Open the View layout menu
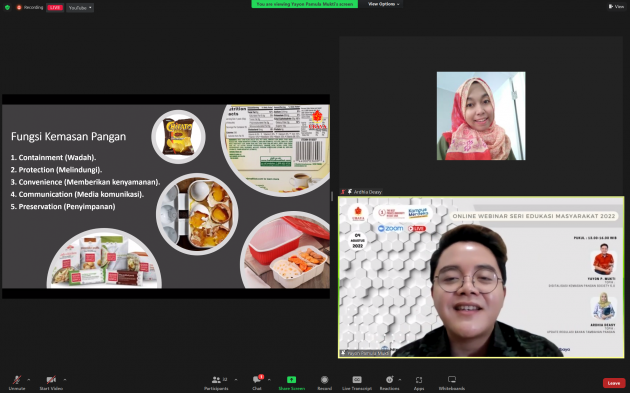Image resolution: width=630 pixels, height=393 pixels. [616, 6]
